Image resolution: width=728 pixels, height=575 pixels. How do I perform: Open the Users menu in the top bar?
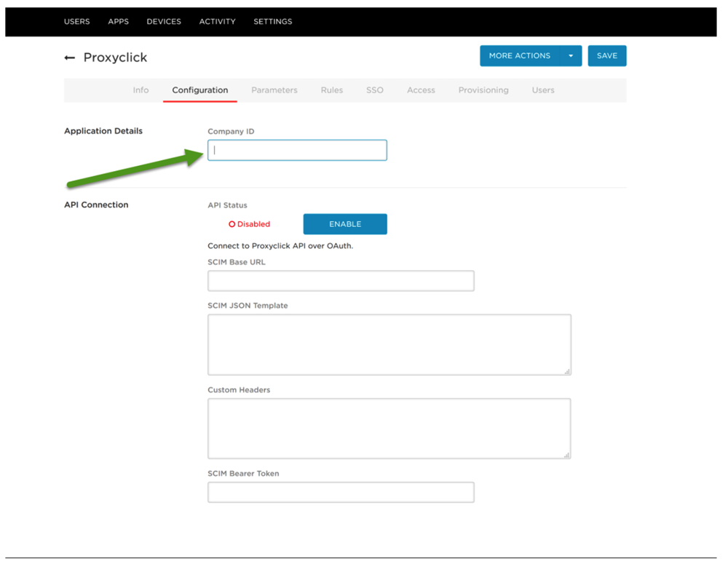tap(77, 21)
